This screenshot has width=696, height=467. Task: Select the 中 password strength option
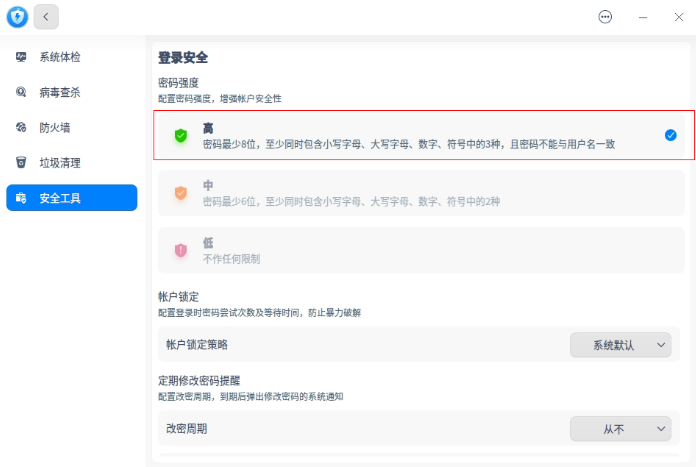click(421, 193)
